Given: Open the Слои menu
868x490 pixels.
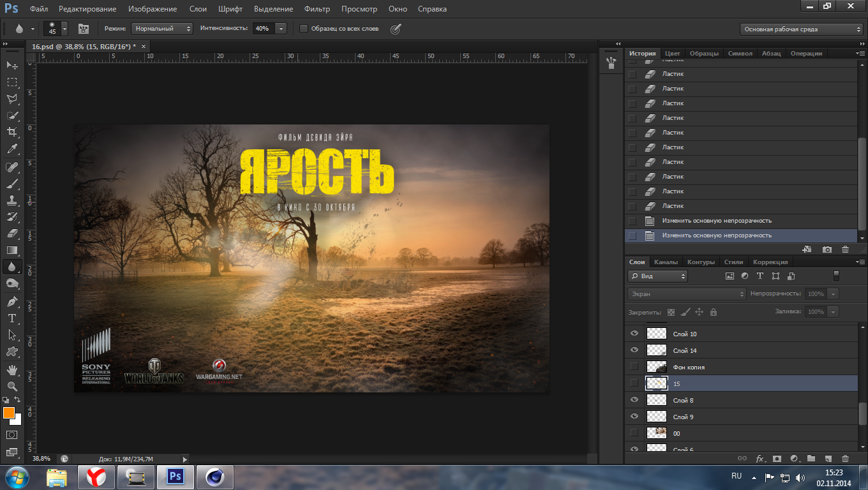Looking at the screenshot, I should [x=198, y=9].
